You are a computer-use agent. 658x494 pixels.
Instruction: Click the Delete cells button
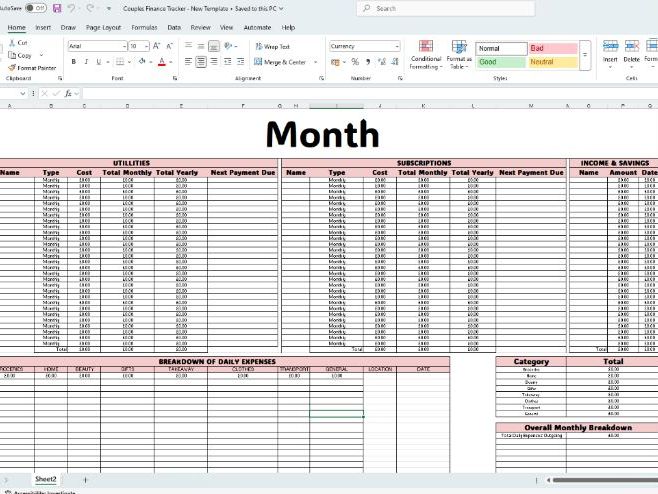coord(631,55)
